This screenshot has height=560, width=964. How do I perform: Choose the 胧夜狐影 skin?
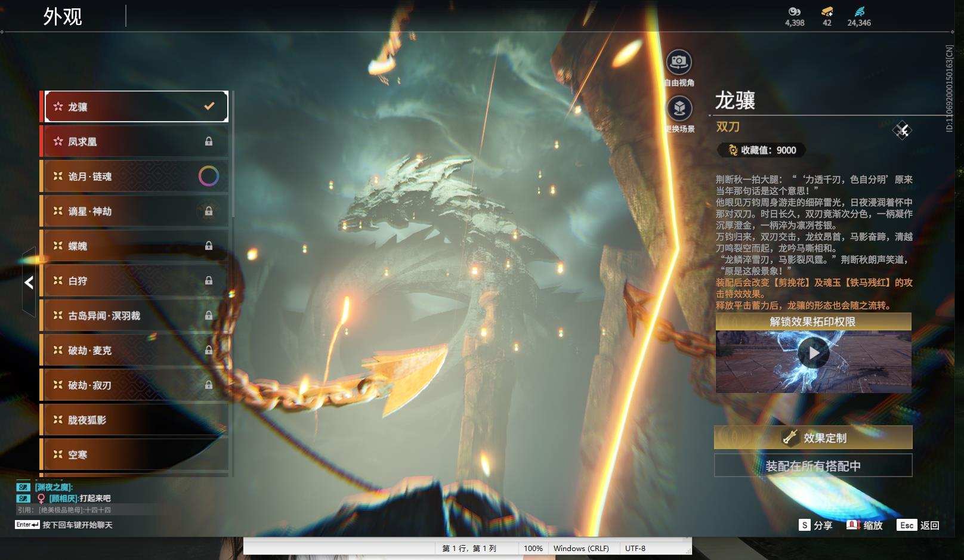pyautogui.click(x=135, y=420)
